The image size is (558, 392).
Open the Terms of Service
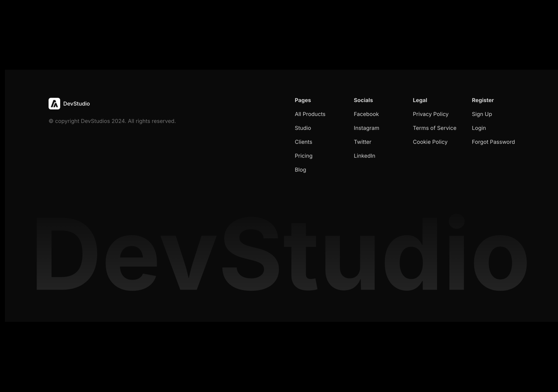435,128
